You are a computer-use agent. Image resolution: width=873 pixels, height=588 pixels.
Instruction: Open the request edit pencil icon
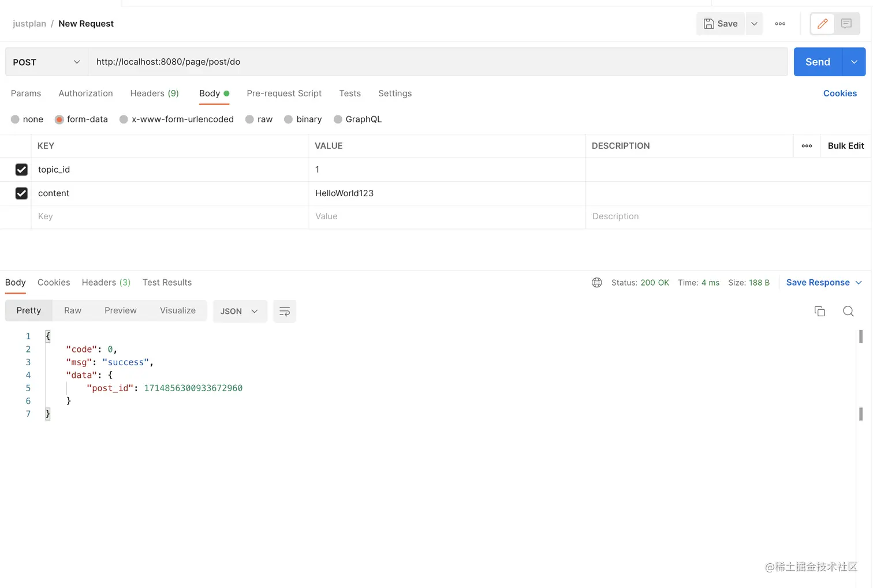point(822,24)
